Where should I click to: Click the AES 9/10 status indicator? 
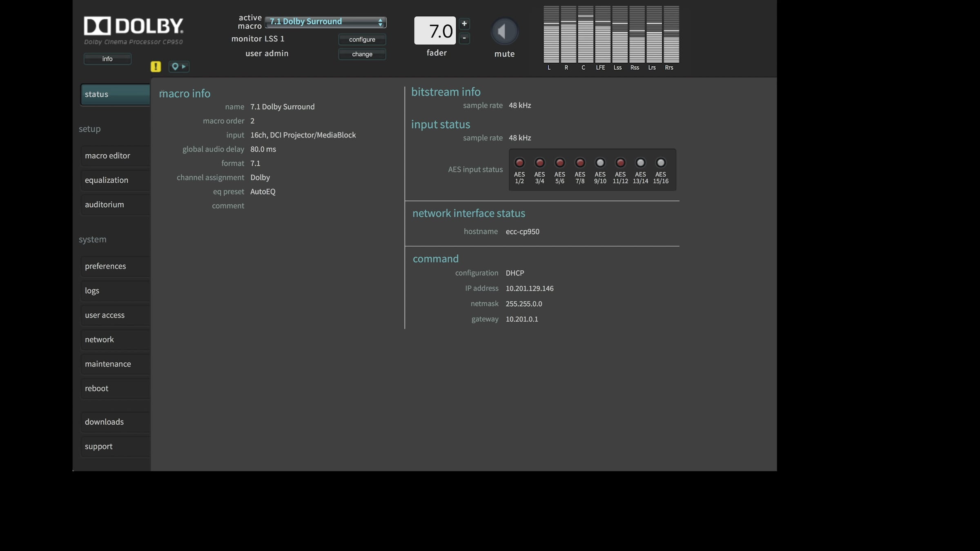click(600, 163)
